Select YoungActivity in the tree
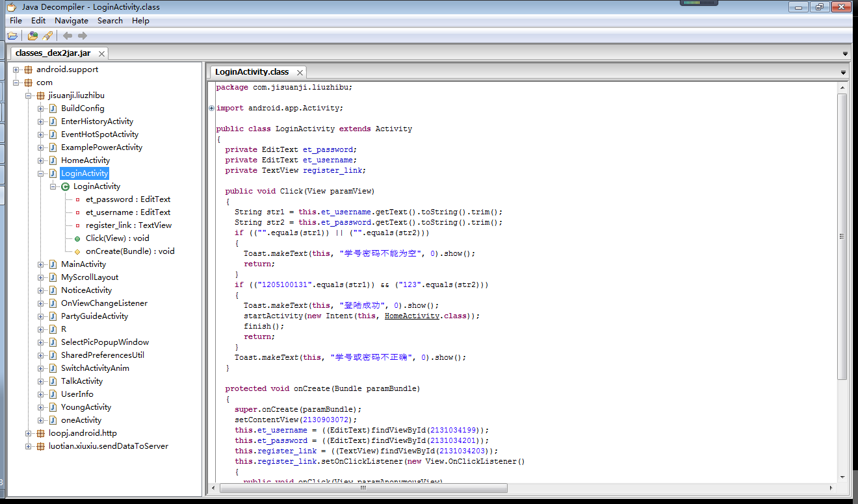Viewport: 858px width, 504px height. (x=86, y=407)
